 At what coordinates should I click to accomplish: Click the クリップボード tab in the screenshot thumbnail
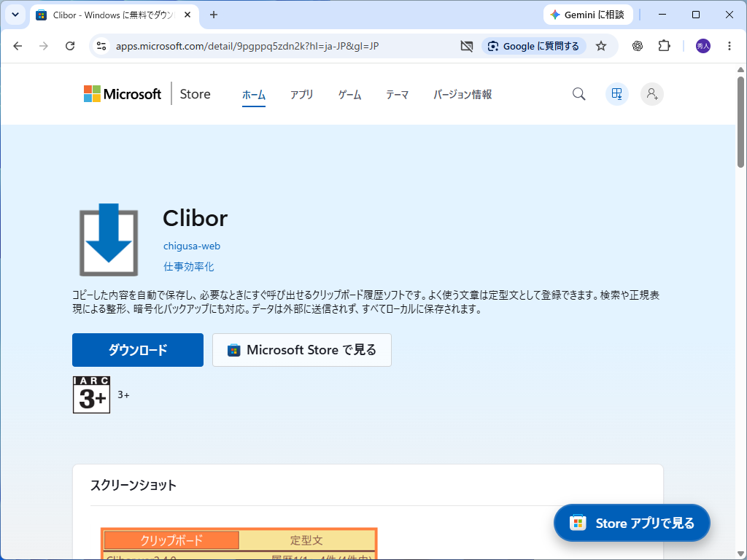(x=171, y=540)
